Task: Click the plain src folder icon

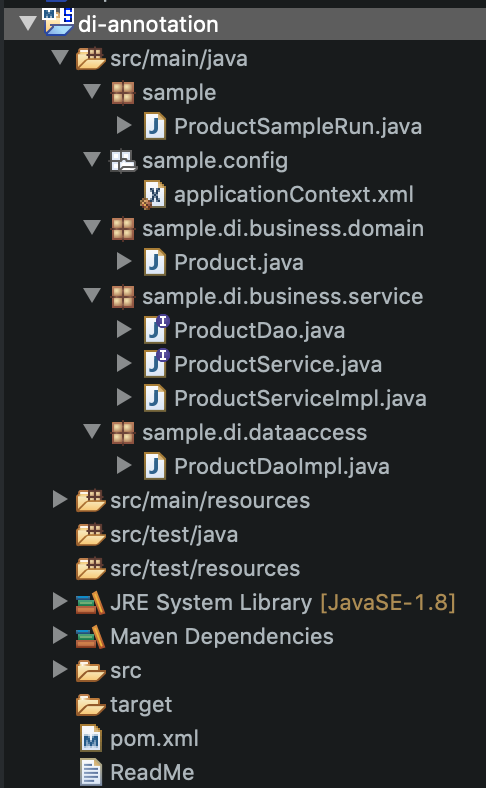Action: (90, 671)
